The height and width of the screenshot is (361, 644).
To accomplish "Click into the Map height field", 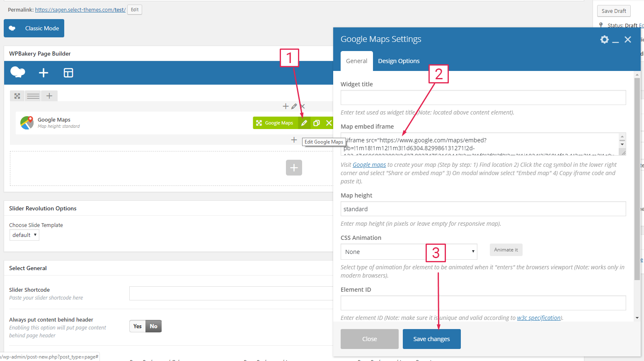I will (x=483, y=209).
